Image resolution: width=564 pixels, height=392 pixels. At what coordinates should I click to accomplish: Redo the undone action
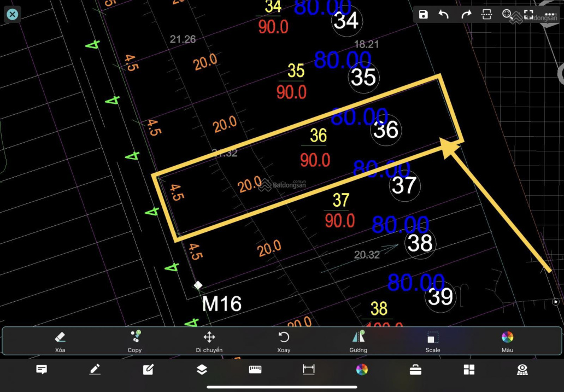[x=466, y=15]
